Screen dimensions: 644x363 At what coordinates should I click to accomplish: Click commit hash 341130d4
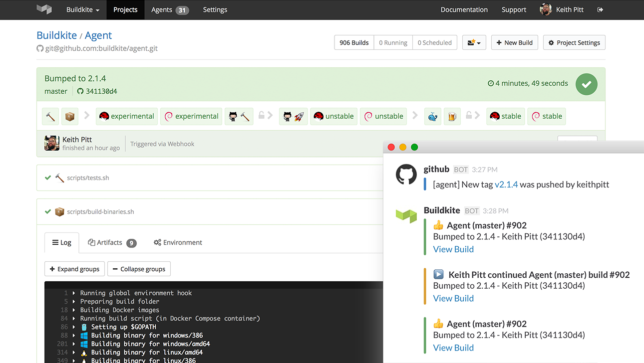click(101, 91)
